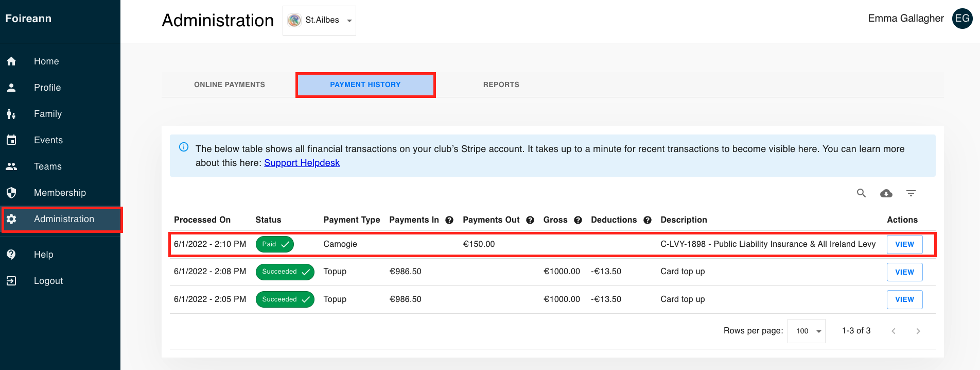
Task: Click the 6/1/2022 - 2:08 PM date cell
Action: (210, 272)
